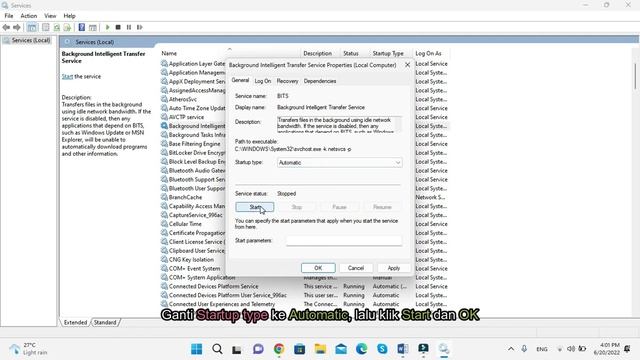The height and width of the screenshot is (360, 640).
Task: Select the AVCTP service row
Action: coord(186,117)
